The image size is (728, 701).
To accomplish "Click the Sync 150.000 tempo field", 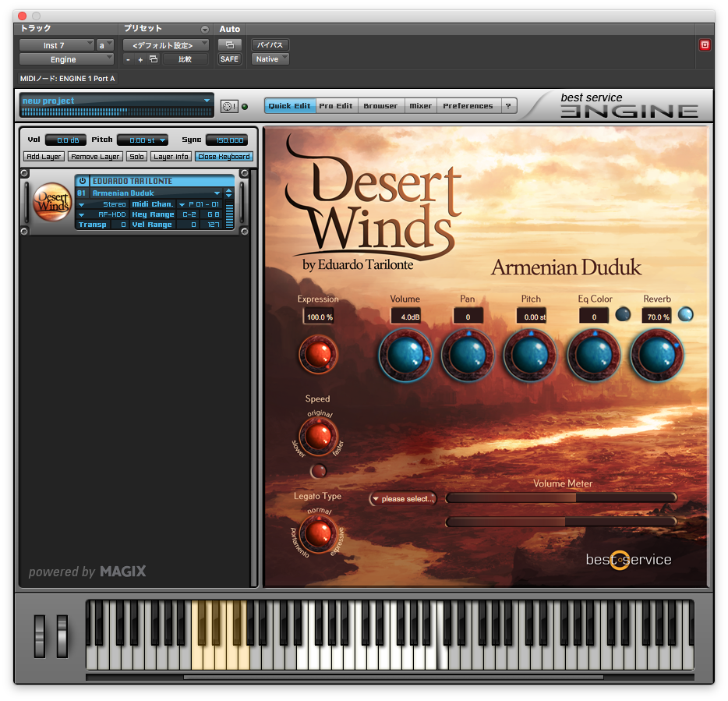I will (x=227, y=140).
